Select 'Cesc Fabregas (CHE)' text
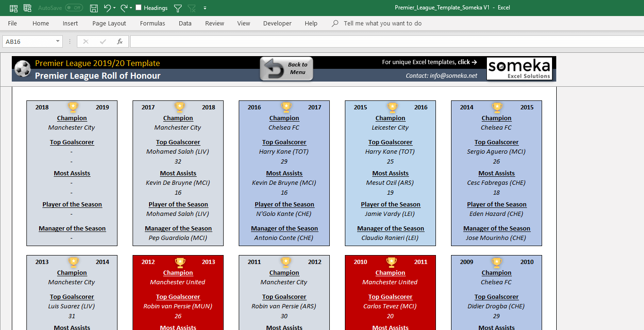 (496, 183)
